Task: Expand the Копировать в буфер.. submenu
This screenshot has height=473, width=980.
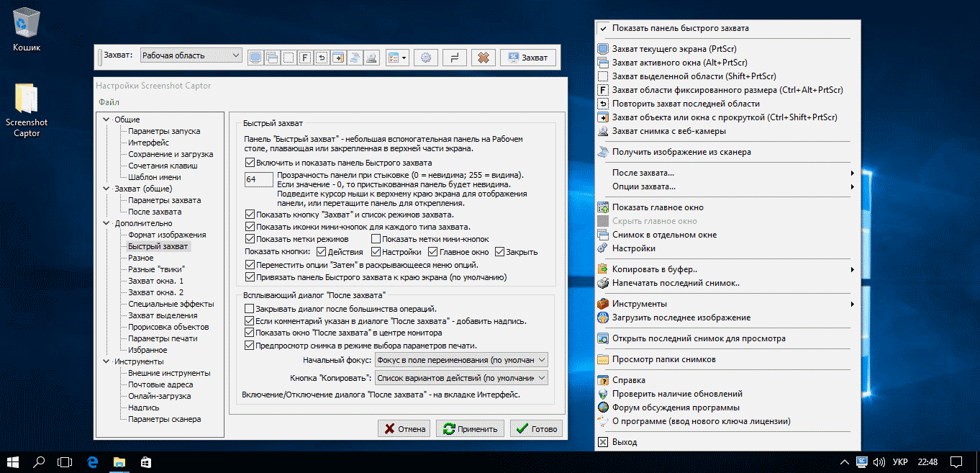Action: click(x=727, y=269)
